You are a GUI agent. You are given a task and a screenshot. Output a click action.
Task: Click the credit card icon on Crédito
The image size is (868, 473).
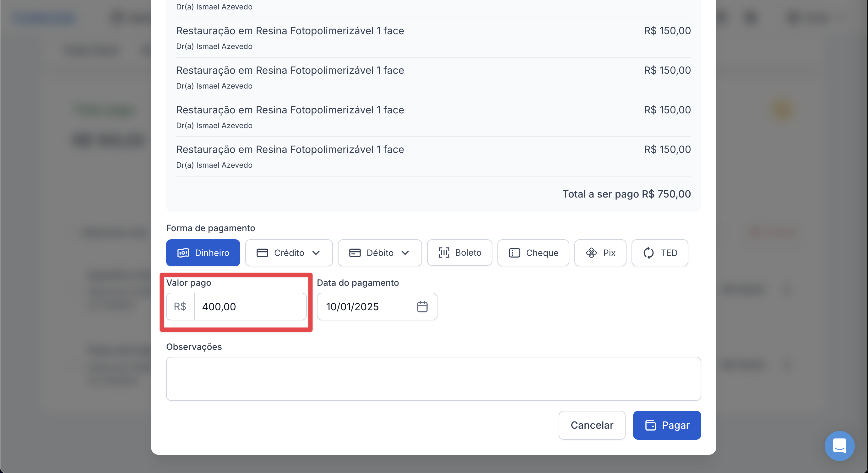click(x=262, y=253)
